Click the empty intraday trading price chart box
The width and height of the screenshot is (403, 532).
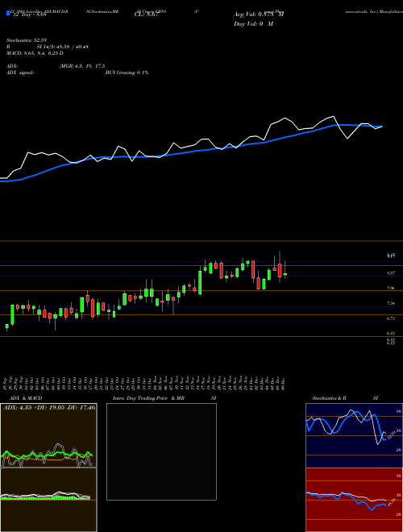tap(161, 451)
